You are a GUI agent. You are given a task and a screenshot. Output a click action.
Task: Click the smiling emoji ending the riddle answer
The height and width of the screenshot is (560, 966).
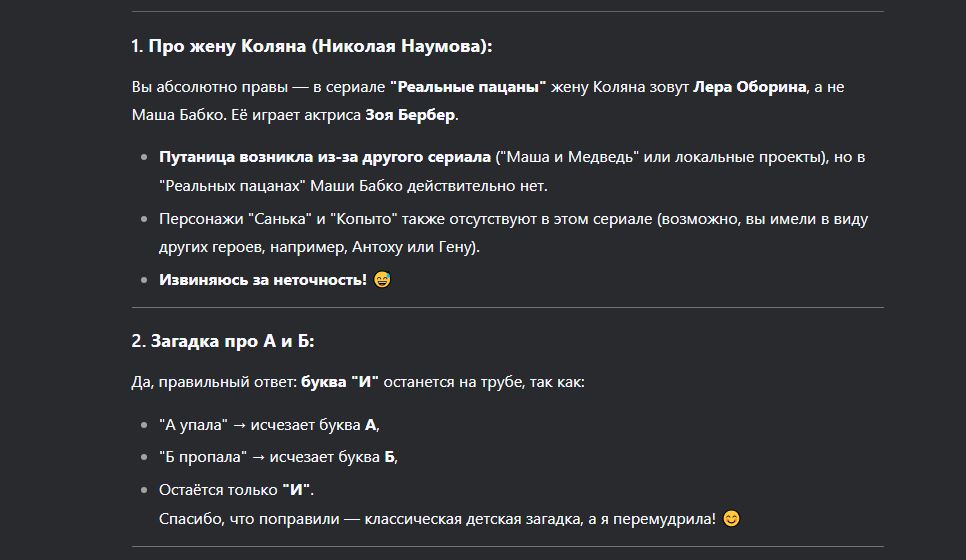point(732,519)
